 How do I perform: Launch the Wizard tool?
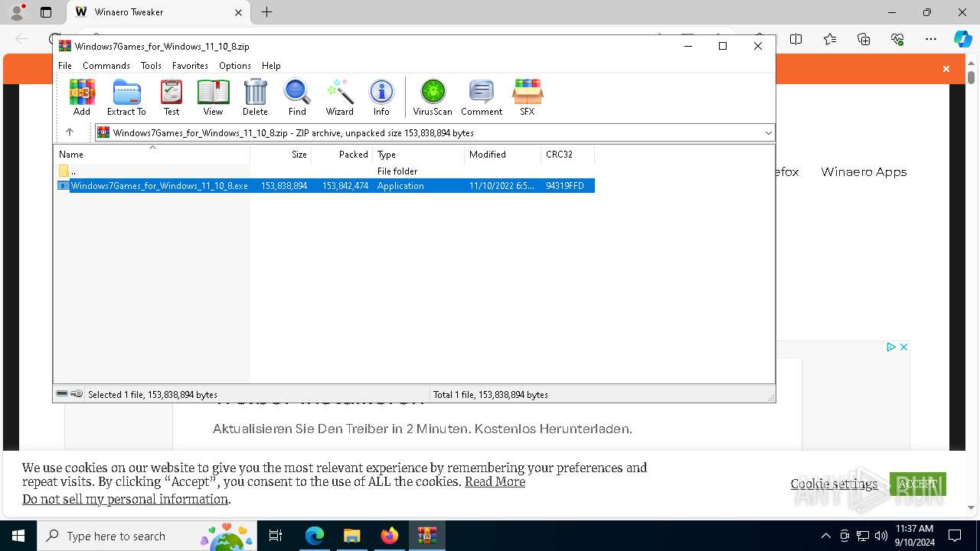coord(340,97)
